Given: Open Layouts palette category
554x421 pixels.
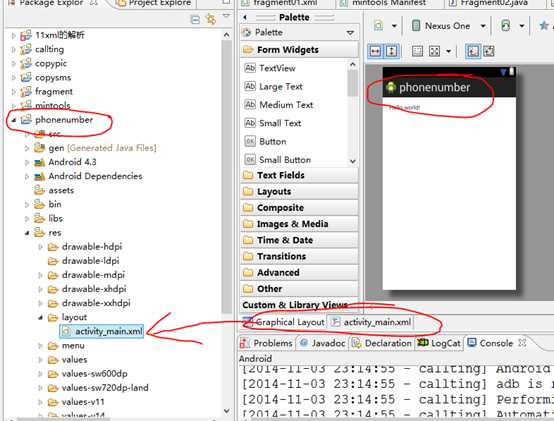Looking at the screenshot, I should (299, 191).
